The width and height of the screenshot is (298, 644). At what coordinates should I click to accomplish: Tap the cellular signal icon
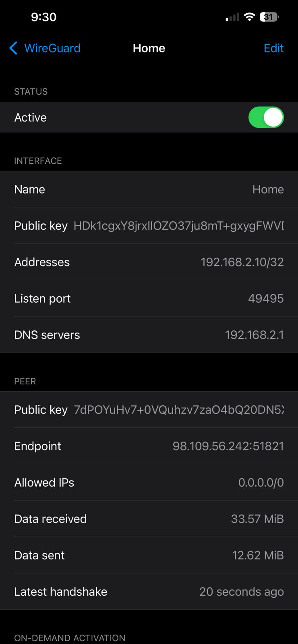(232, 17)
